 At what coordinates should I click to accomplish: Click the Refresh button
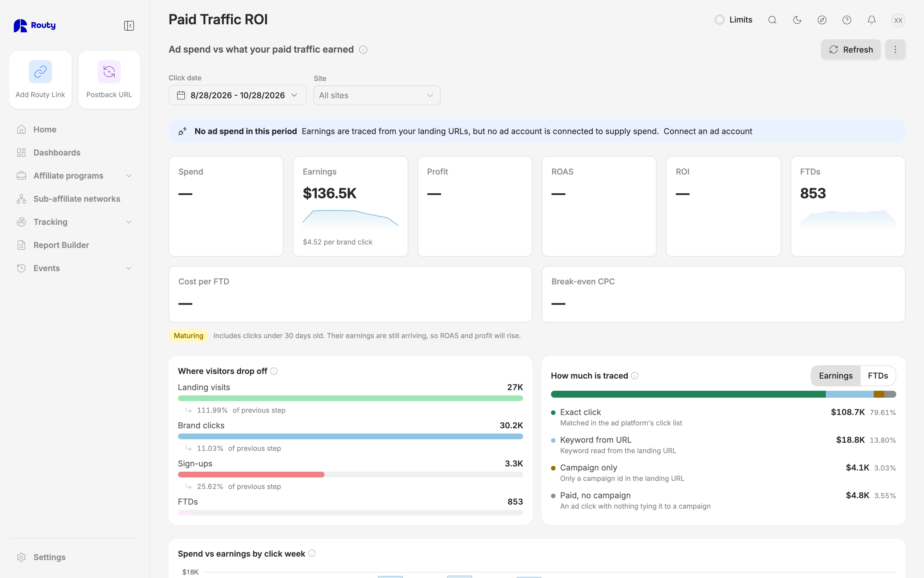coord(850,49)
